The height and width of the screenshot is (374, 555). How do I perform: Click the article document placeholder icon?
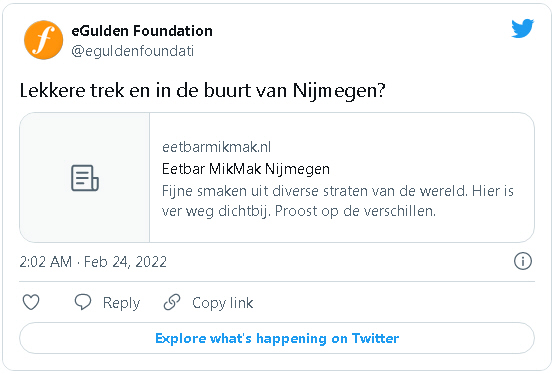click(x=85, y=178)
